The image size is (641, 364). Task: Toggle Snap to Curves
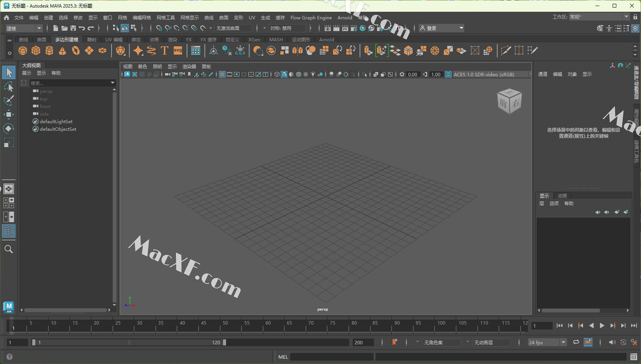point(168,28)
